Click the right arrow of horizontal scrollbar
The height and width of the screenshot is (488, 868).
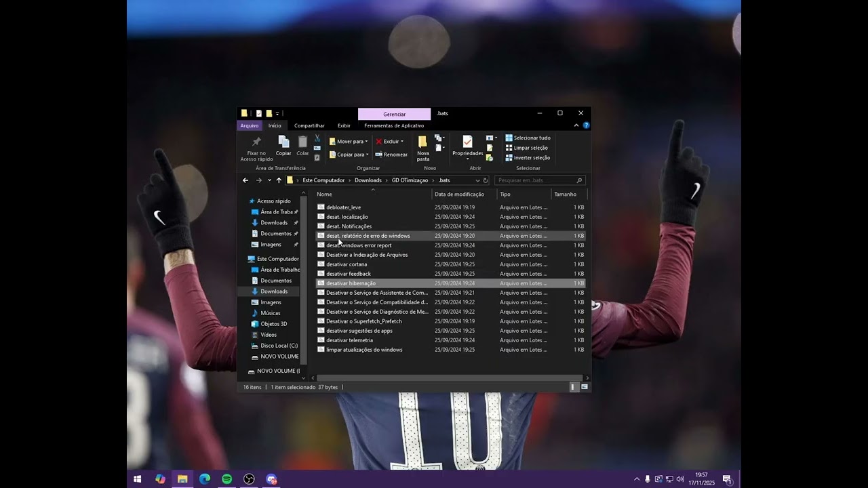pos(587,378)
